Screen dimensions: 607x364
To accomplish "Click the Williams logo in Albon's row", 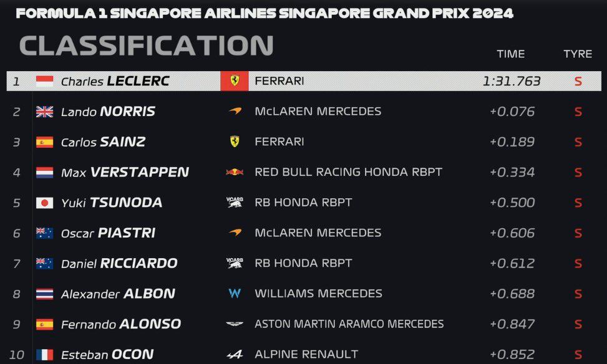I will [235, 294].
